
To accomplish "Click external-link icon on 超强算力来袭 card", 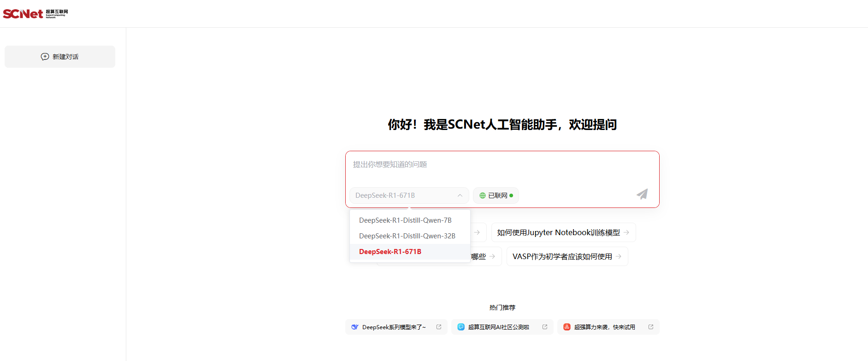I will click(x=651, y=327).
